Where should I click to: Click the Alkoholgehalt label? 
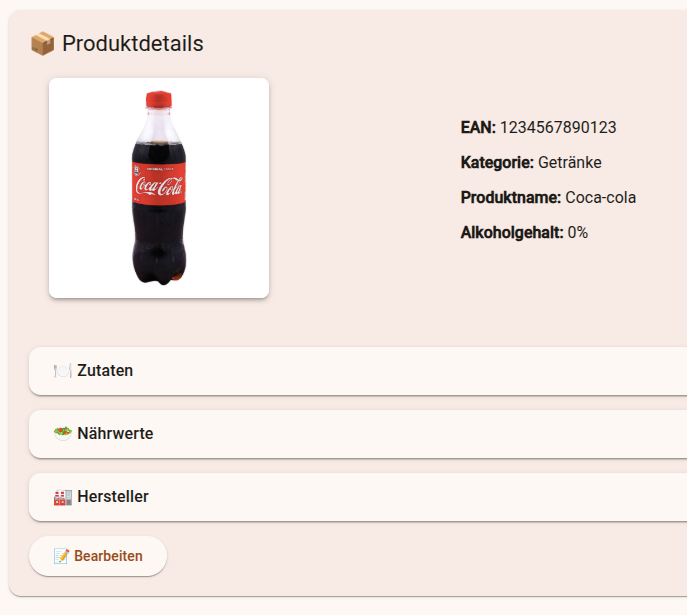pos(512,233)
